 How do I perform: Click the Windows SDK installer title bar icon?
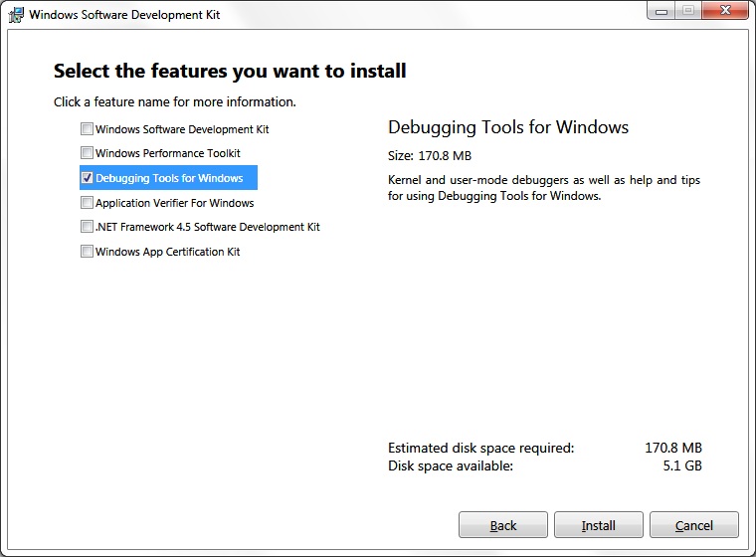click(16, 15)
